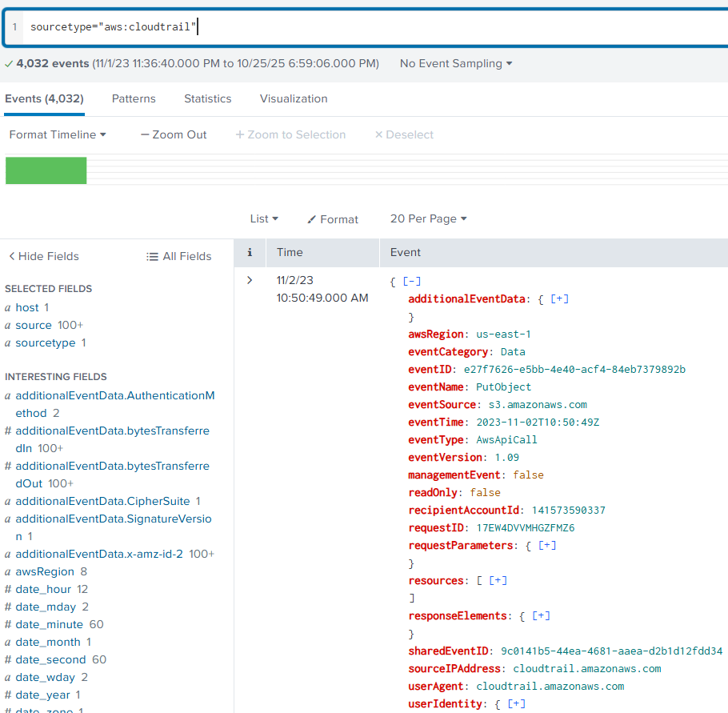Select the awsRegion field in sidebar
This screenshot has height=713, width=728.
[45, 571]
